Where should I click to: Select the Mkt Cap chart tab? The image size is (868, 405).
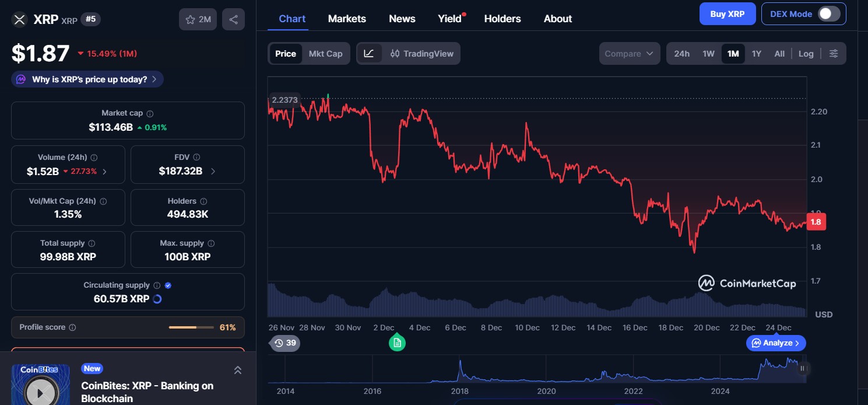coord(325,53)
